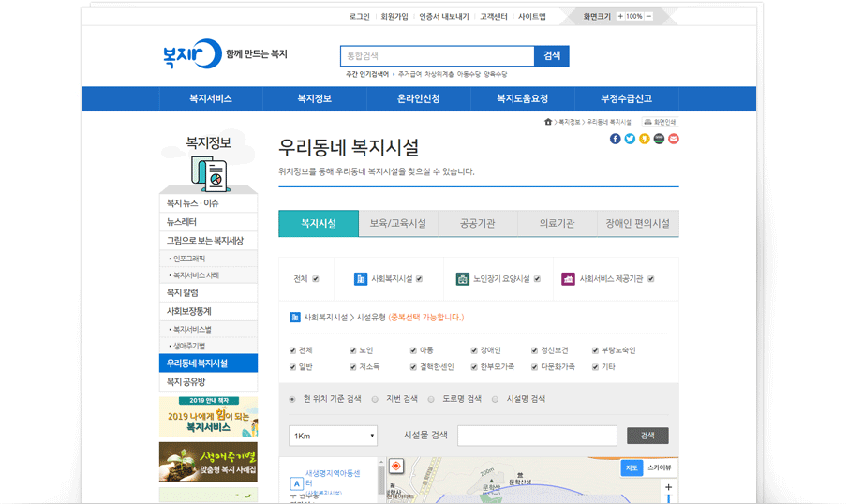Select the 시설명 검색 radio button

[x=495, y=400]
